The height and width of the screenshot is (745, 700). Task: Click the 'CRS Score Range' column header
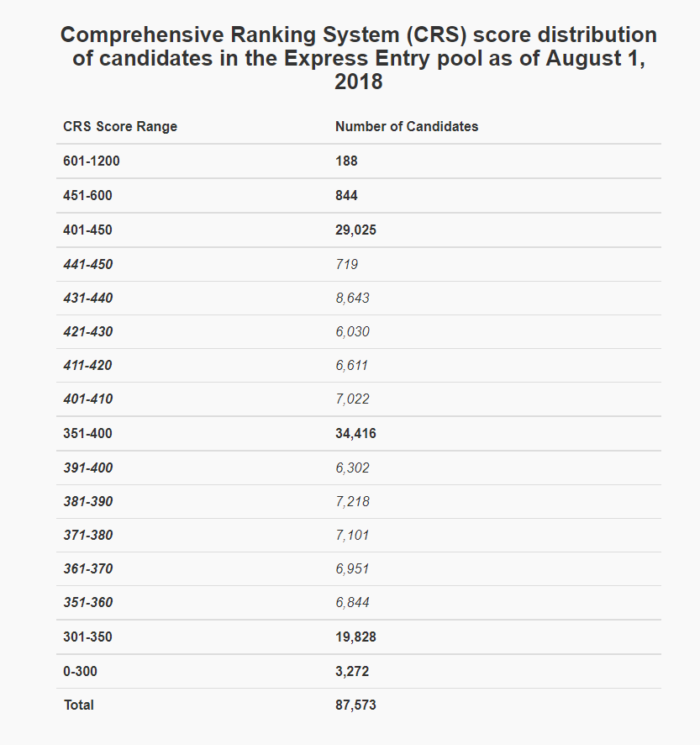click(120, 126)
